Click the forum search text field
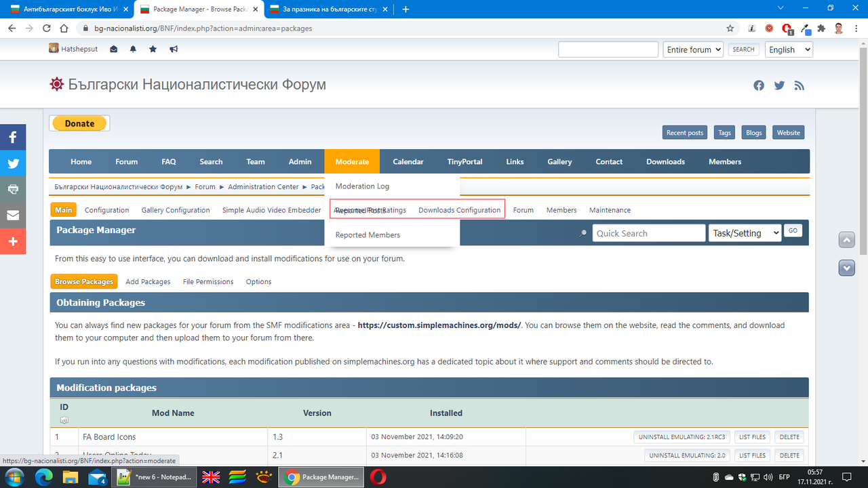Viewport: 868px width, 488px height. (608, 49)
